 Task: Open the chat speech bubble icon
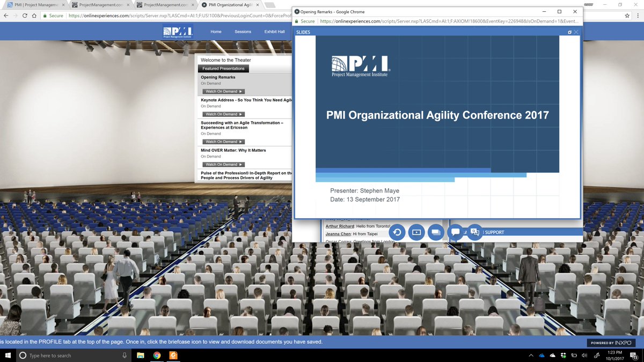[455, 232]
